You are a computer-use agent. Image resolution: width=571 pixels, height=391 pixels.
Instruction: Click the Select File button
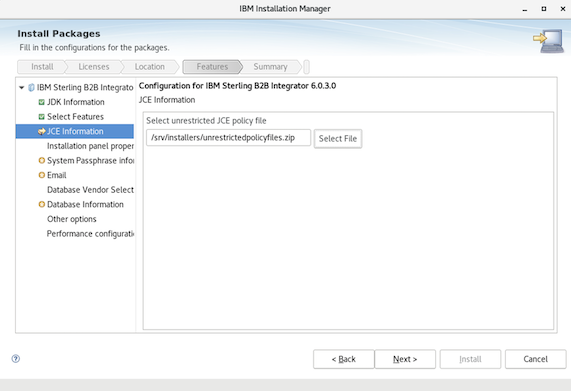(338, 139)
